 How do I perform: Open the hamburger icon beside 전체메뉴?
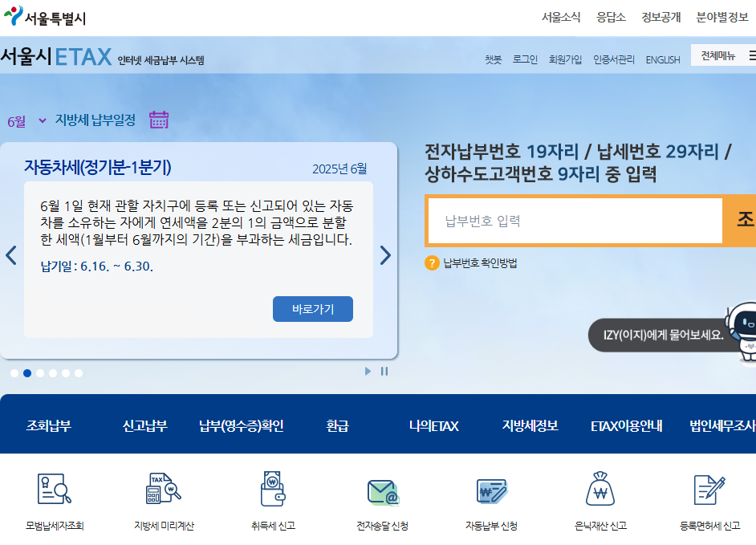pos(752,55)
